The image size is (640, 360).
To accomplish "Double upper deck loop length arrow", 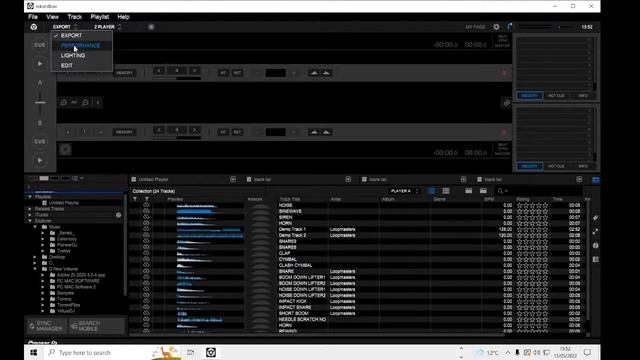I will (195, 71).
